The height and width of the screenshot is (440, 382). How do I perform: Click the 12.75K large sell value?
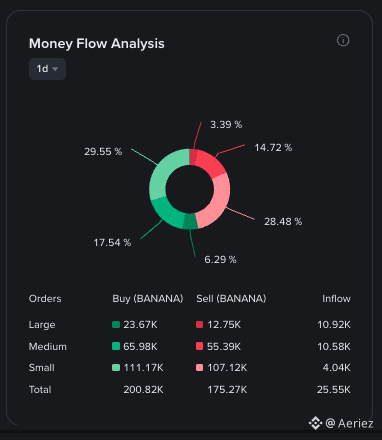224,325
